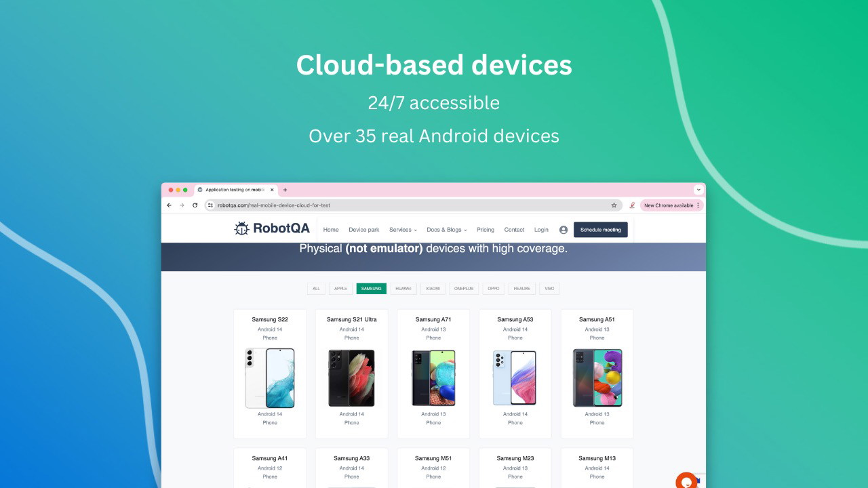Screen dimensions: 868x488
Task: Click the RobotQA bug logo
Action: tap(242, 229)
